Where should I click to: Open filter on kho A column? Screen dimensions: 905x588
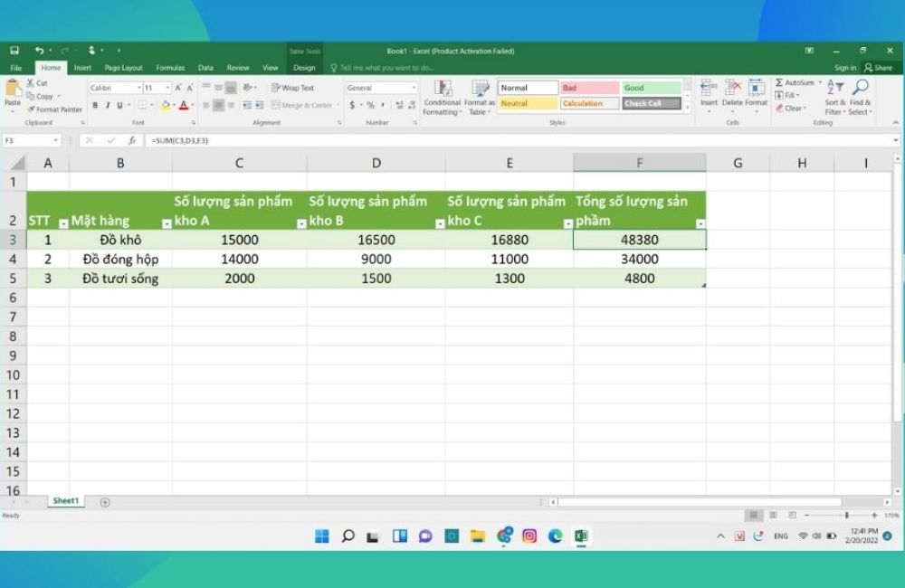pyautogui.click(x=301, y=223)
